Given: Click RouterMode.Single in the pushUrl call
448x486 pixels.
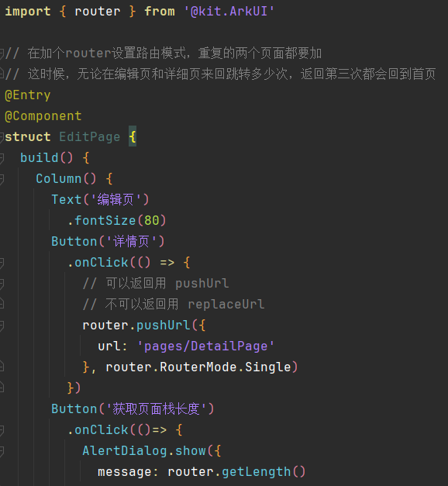Looking at the screenshot, I should coord(225,367).
